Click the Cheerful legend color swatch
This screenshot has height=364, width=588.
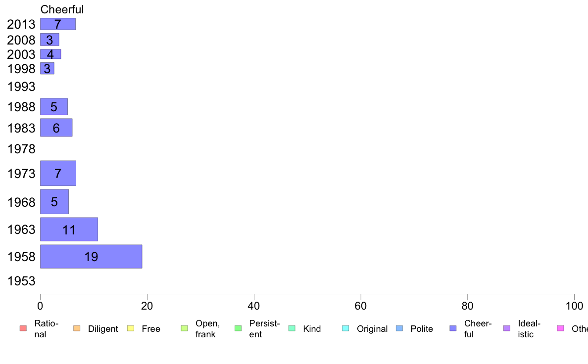click(453, 328)
